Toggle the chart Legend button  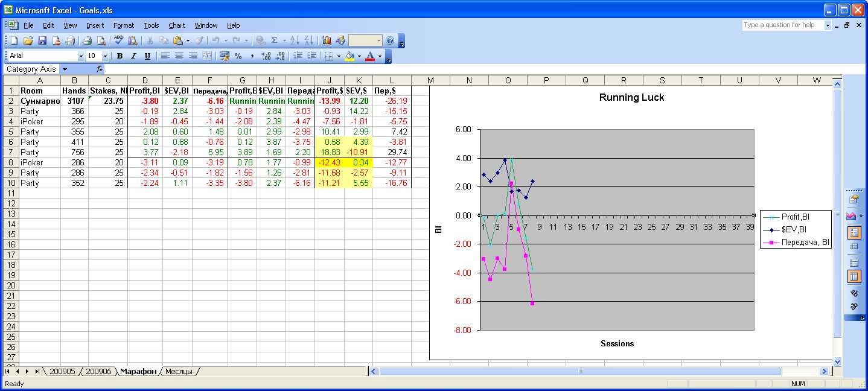[x=854, y=232]
